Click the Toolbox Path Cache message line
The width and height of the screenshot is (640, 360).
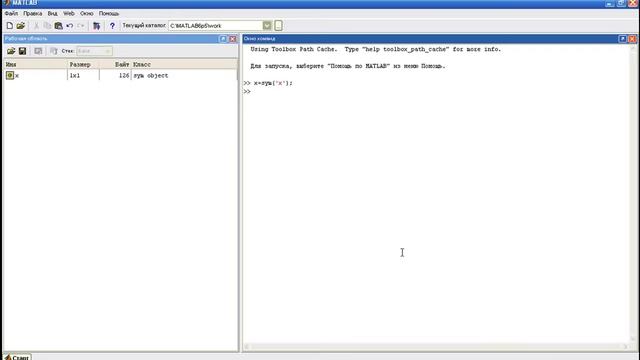pyautogui.click(x=376, y=49)
